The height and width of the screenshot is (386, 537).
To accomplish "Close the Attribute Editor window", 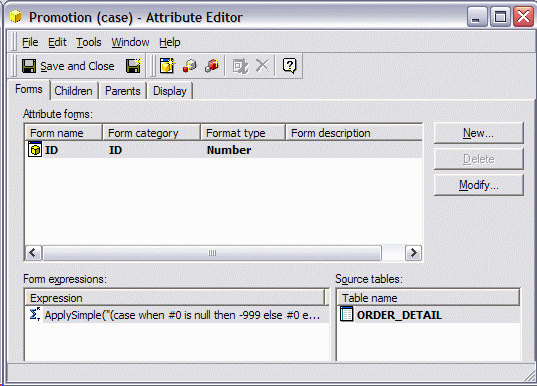I will click(523, 17).
